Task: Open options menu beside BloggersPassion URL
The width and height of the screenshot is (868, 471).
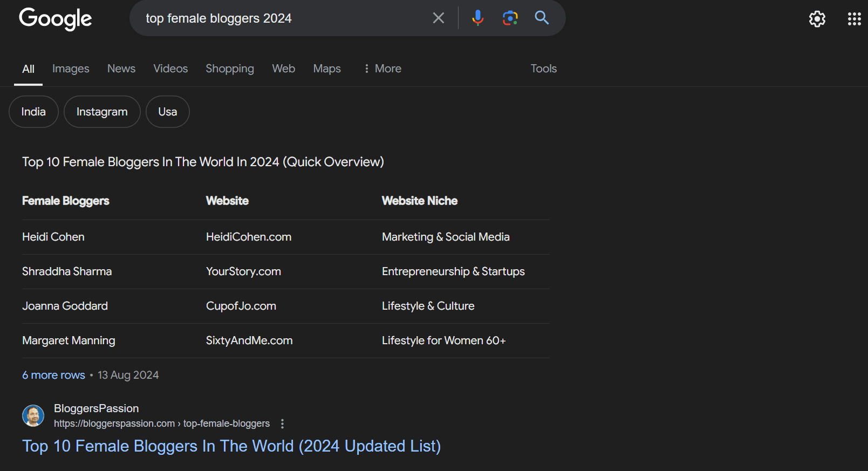Action: point(282,424)
